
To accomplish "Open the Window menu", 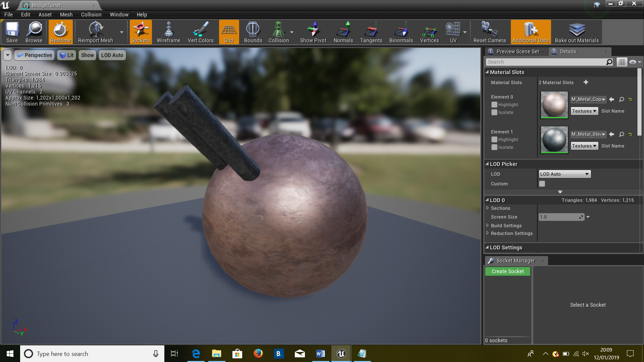I will point(119,14).
